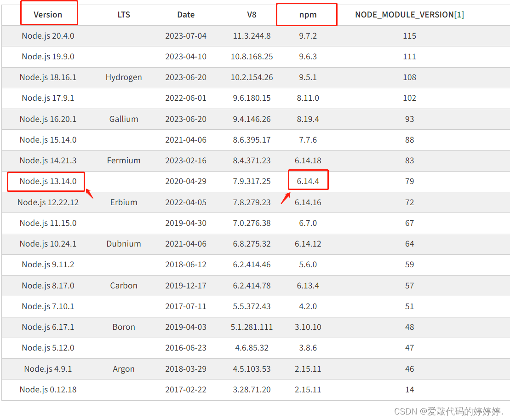
Task: Click module version 115
Action: [x=409, y=36]
